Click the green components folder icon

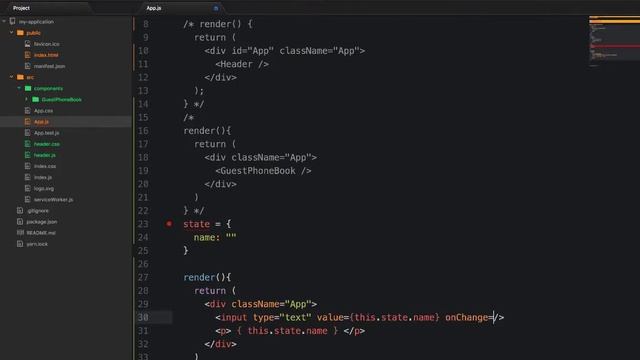point(28,88)
